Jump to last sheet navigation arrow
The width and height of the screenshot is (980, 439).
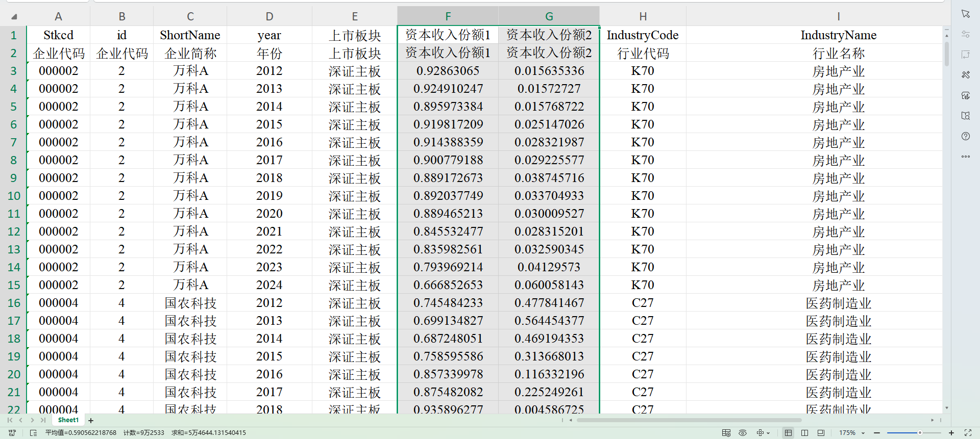(43, 420)
